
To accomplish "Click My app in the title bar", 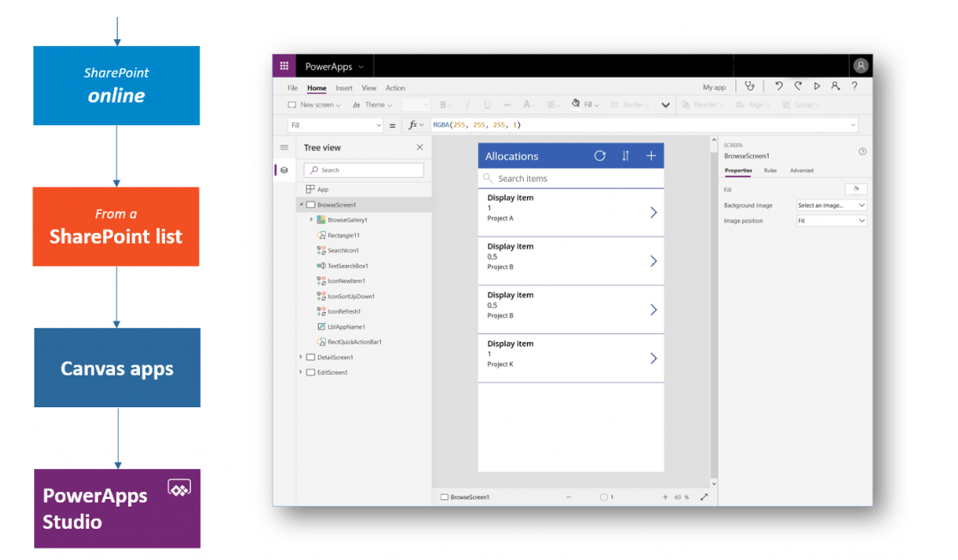I will (714, 88).
